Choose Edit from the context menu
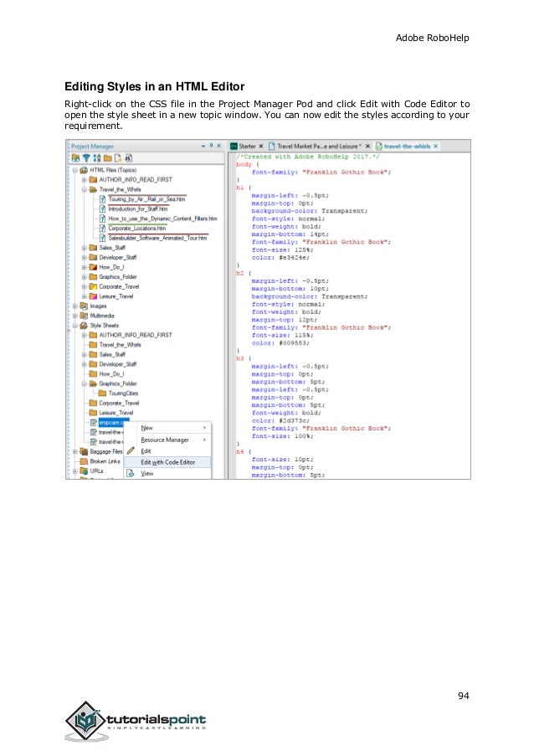 (x=167, y=450)
